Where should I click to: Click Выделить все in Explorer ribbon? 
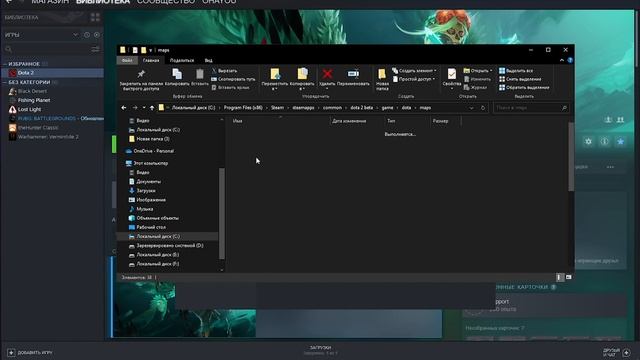pyautogui.click(x=516, y=71)
